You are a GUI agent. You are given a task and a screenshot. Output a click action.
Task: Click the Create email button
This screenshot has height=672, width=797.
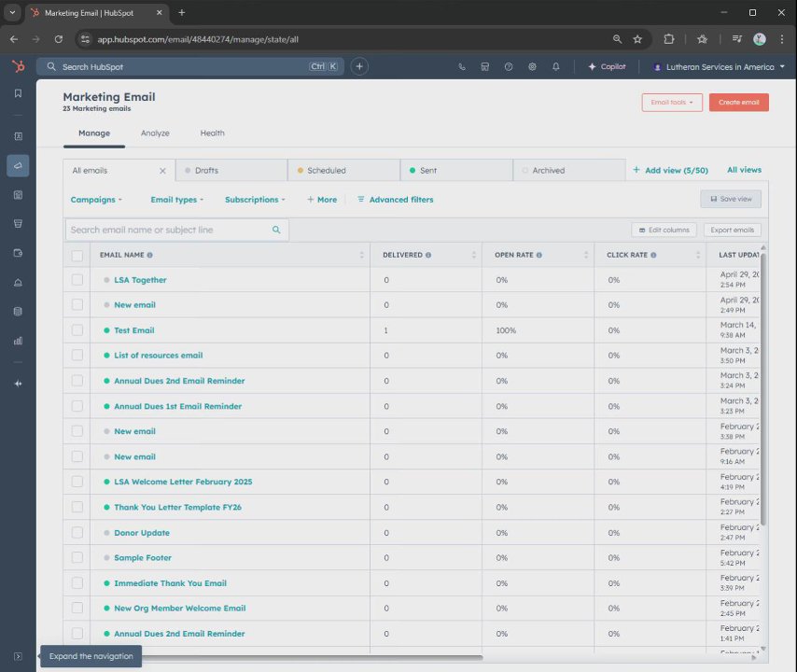tap(738, 103)
